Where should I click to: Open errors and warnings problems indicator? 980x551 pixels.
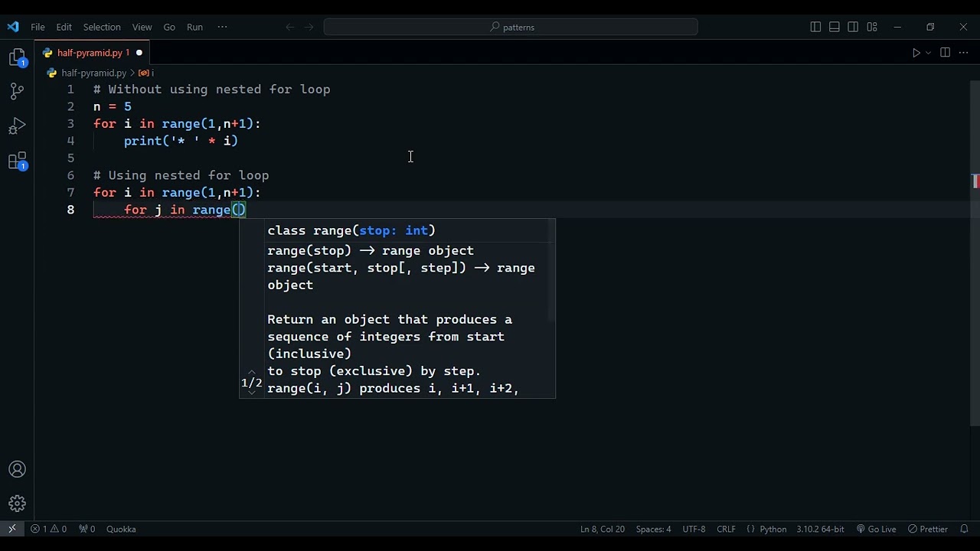click(49, 529)
